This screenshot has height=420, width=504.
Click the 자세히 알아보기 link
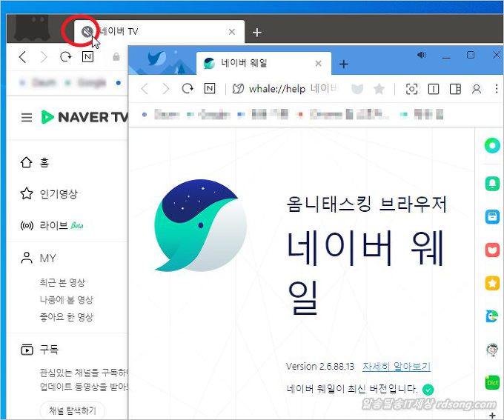coord(396,367)
